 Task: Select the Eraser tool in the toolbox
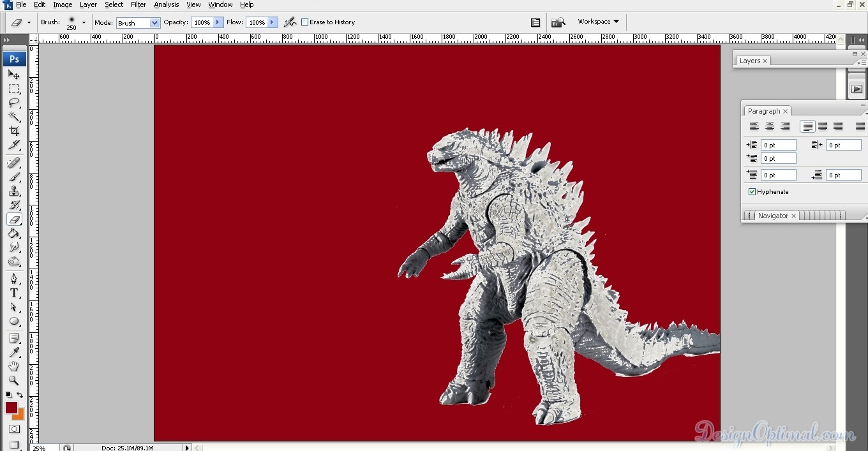(14, 219)
